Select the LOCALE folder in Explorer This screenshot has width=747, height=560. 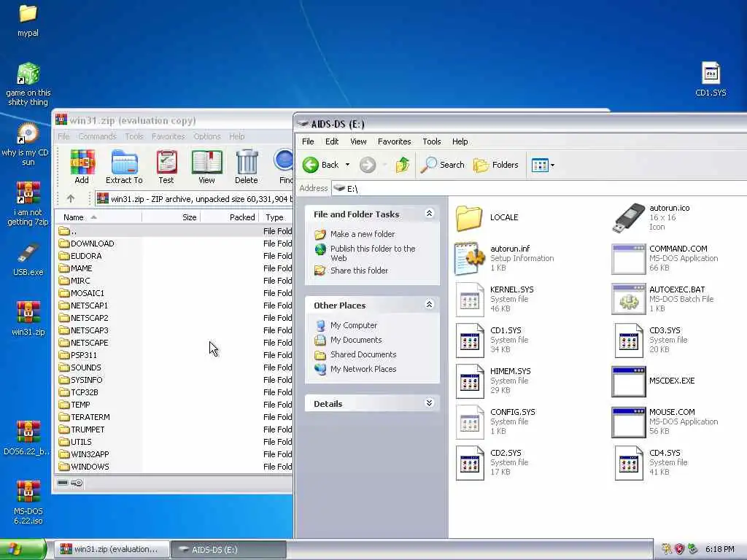(x=488, y=217)
